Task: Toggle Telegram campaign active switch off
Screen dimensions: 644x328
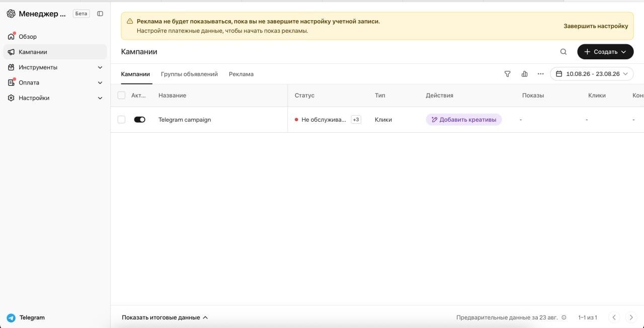Action: coord(139,120)
